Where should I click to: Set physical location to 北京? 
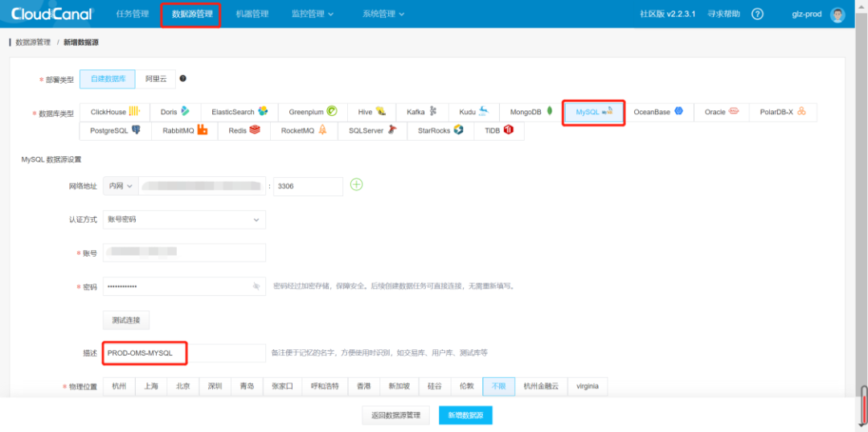(183, 387)
